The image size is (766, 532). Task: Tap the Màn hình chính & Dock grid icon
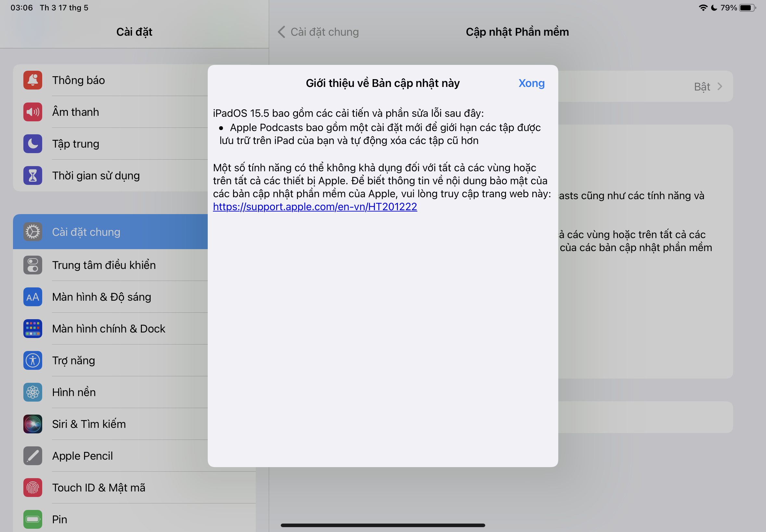tap(33, 329)
